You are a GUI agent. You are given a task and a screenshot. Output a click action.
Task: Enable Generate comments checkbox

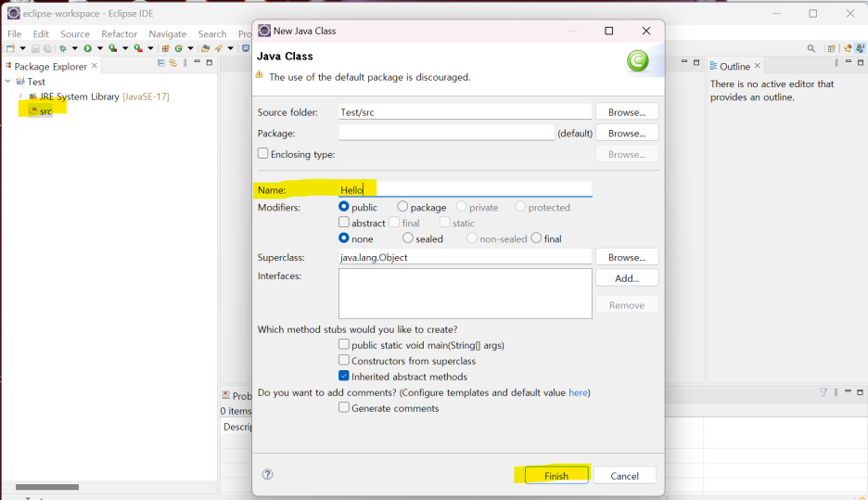[x=344, y=407]
